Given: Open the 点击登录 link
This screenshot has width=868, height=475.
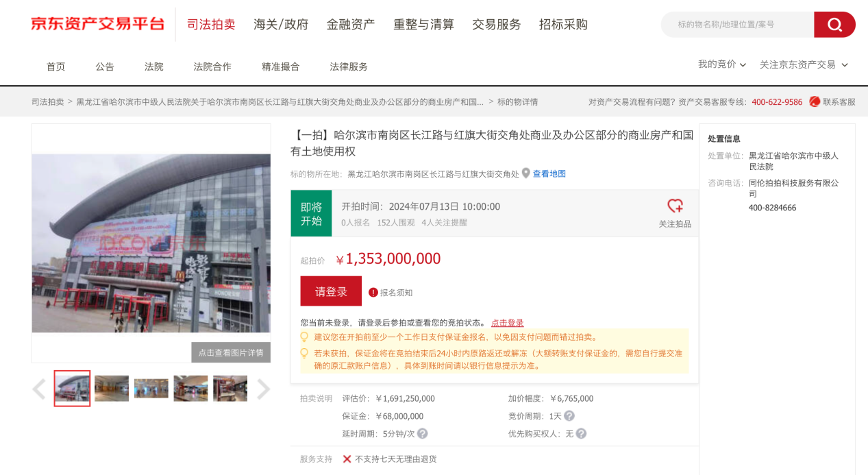Looking at the screenshot, I should (507, 323).
